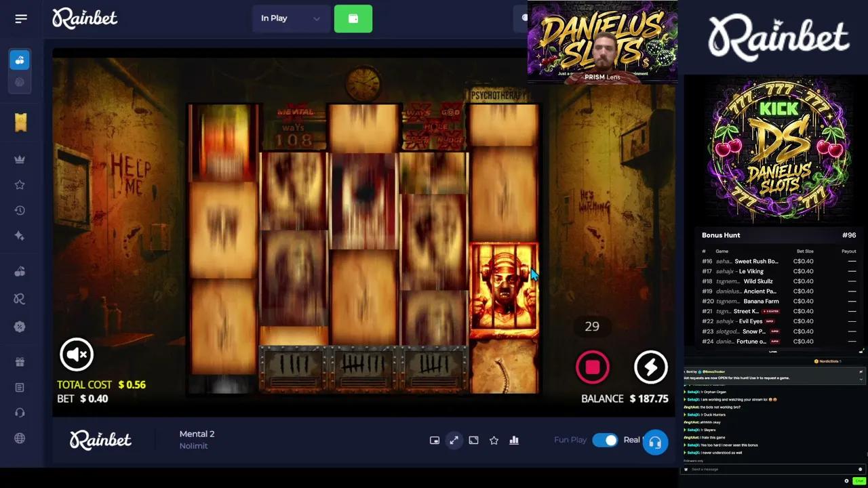Open favorites star in the left sidebar
The height and width of the screenshot is (488, 868).
point(20,185)
